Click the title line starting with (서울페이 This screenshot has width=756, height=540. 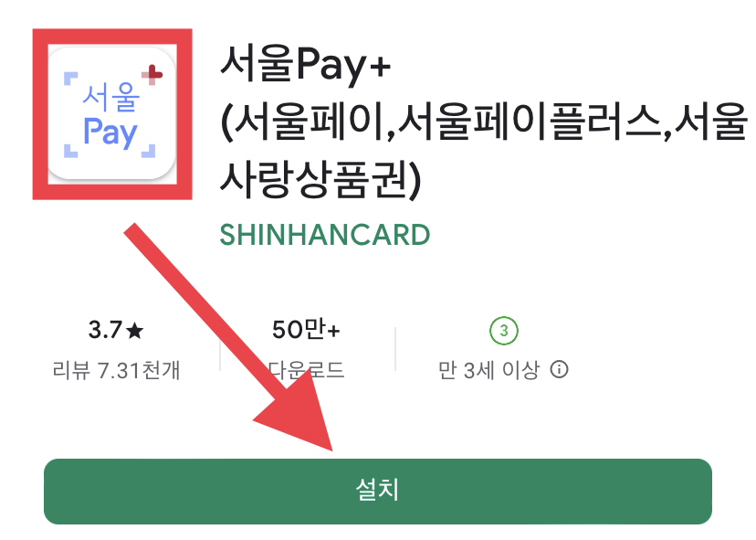pyautogui.click(x=484, y=122)
